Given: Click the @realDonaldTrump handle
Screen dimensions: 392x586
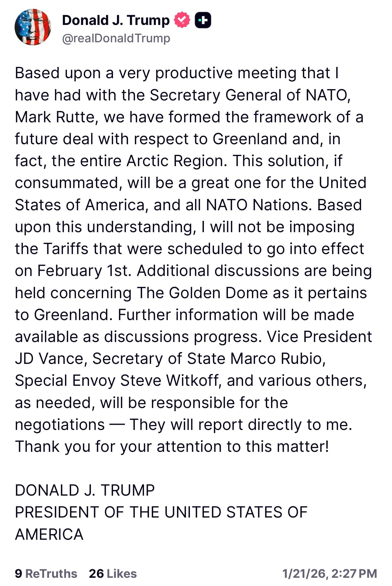Looking at the screenshot, I should (x=116, y=38).
